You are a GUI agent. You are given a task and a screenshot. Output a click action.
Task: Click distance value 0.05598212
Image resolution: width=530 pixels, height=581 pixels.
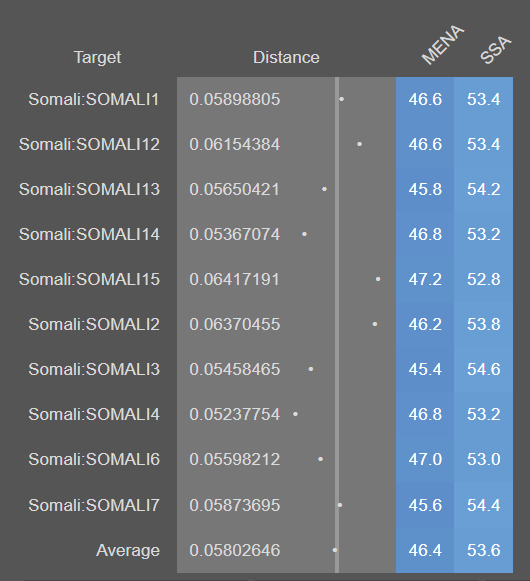point(234,459)
